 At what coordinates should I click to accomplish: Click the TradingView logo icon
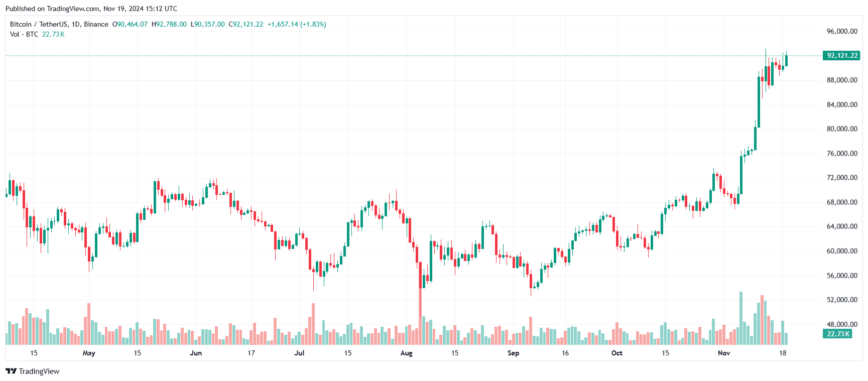[x=11, y=371]
